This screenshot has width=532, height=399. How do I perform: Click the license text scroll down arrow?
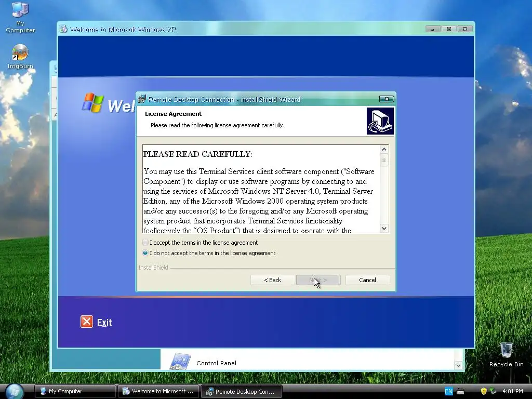click(384, 229)
